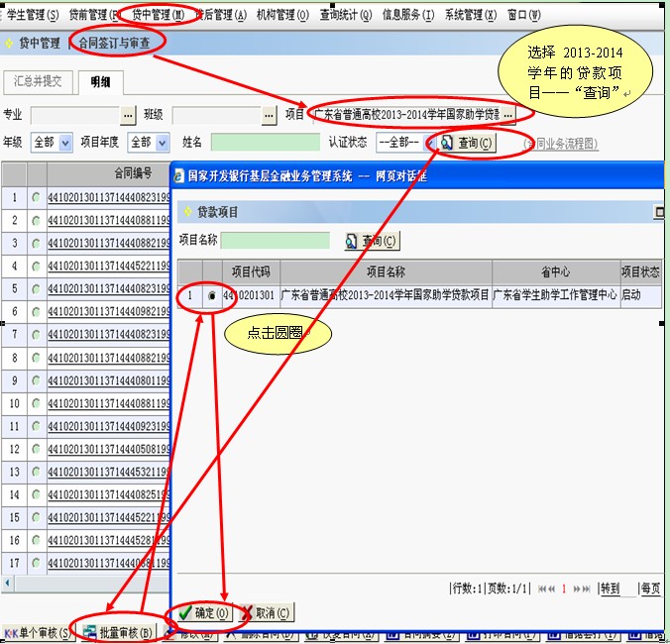Open 窗口(W) menu
Viewport: 670px width, 644px height.
524,15
